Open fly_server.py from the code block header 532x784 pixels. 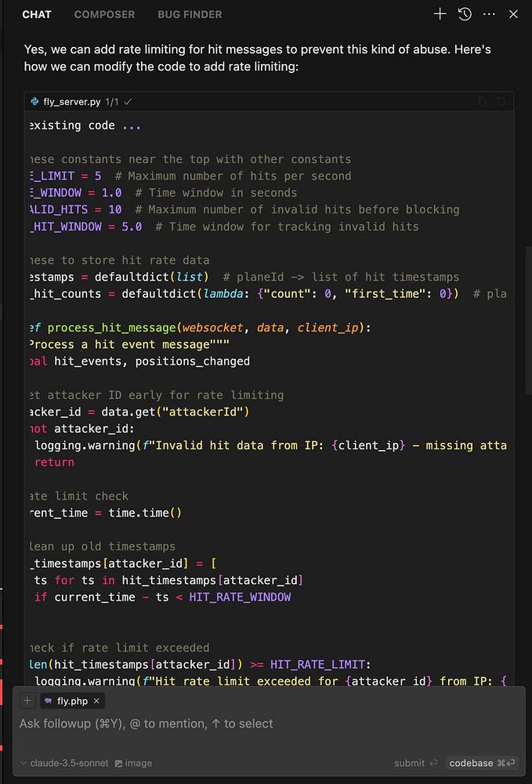click(71, 101)
